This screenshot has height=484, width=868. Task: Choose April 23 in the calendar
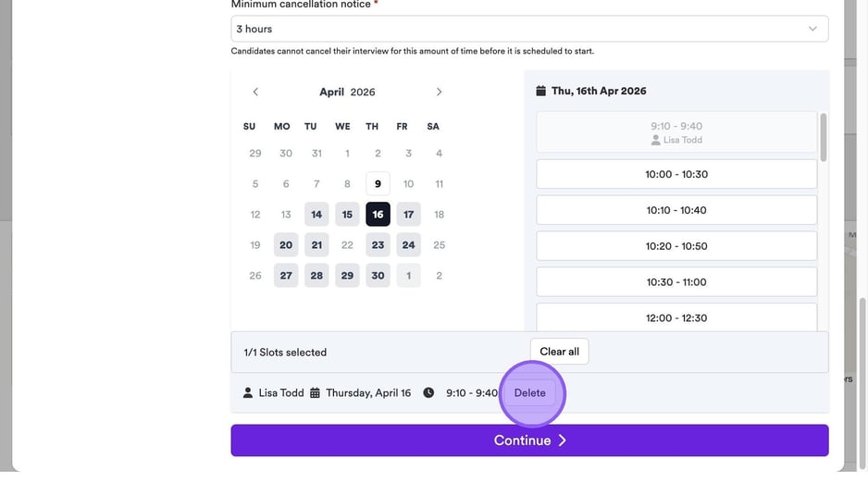coord(378,245)
